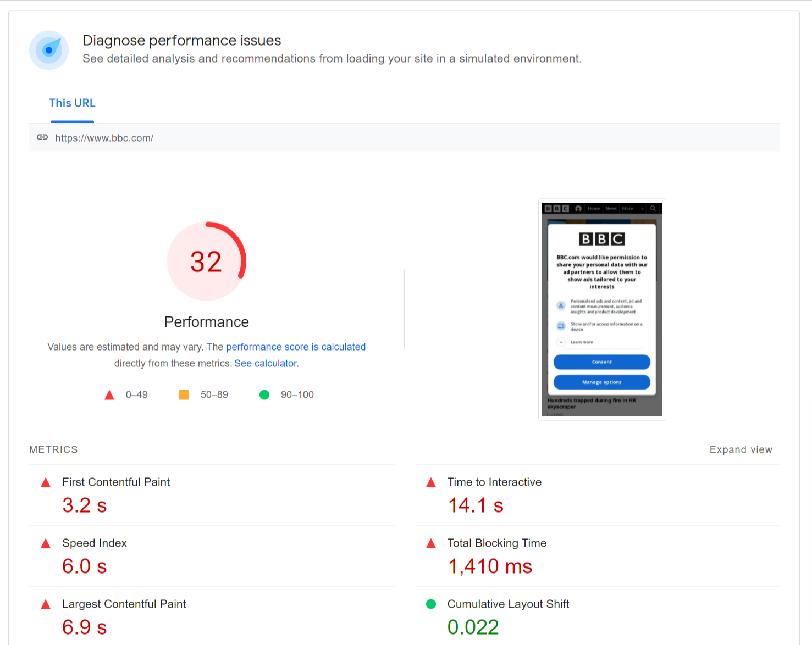The height and width of the screenshot is (645, 812).
Task: Click the Speed Index label
Action: [x=95, y=543]
